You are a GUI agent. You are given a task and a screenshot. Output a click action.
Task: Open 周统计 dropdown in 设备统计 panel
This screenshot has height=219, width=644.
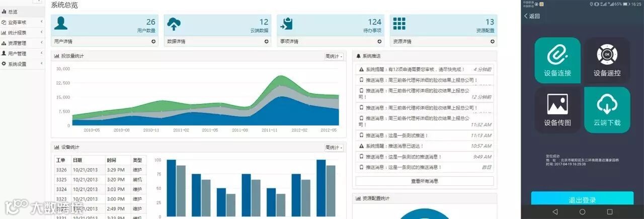click(x=334, y=148)
